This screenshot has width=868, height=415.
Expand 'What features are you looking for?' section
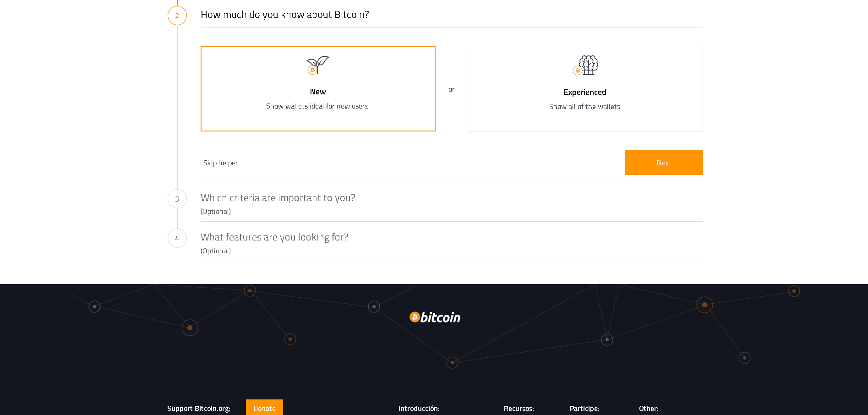pos(274,237)
